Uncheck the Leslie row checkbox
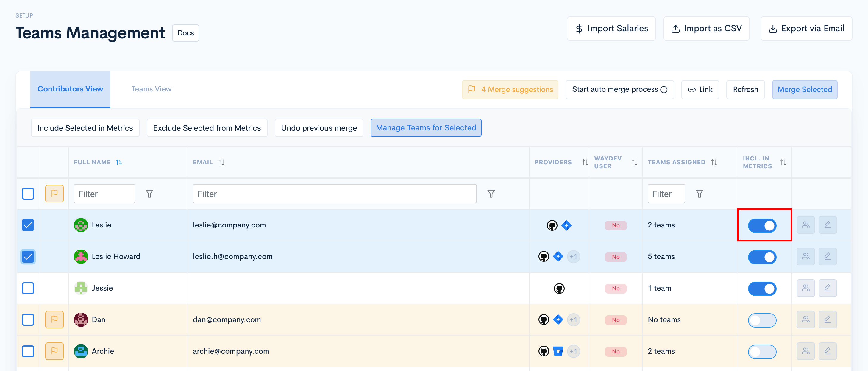 coord(28,225)
